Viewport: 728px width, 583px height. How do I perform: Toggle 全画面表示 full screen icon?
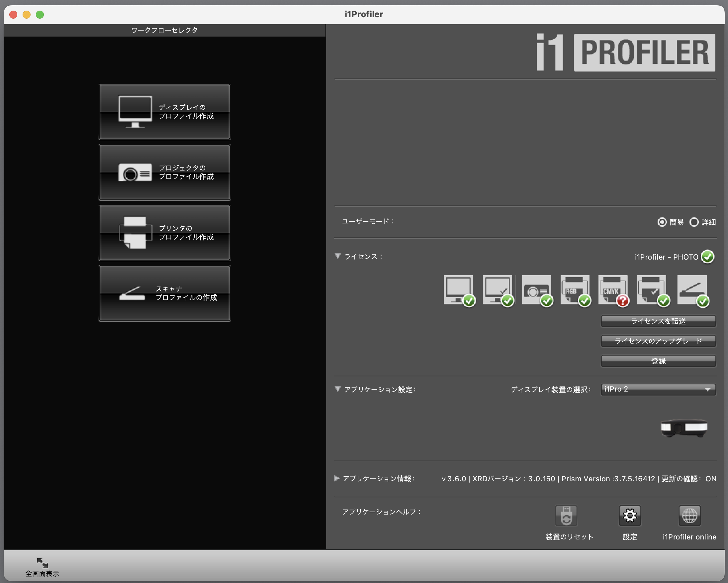42,563
